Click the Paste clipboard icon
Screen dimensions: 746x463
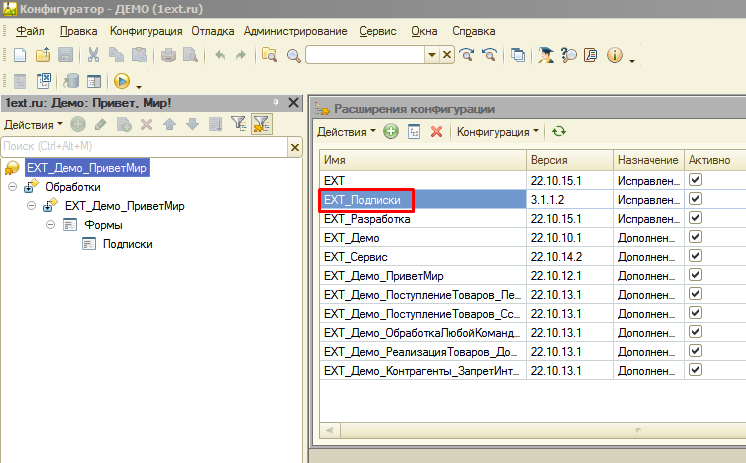coord(139,55)
